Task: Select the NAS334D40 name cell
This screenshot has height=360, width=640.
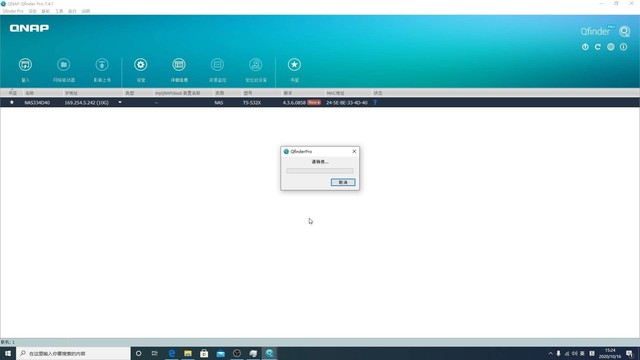Action: [x=37, y=102]
